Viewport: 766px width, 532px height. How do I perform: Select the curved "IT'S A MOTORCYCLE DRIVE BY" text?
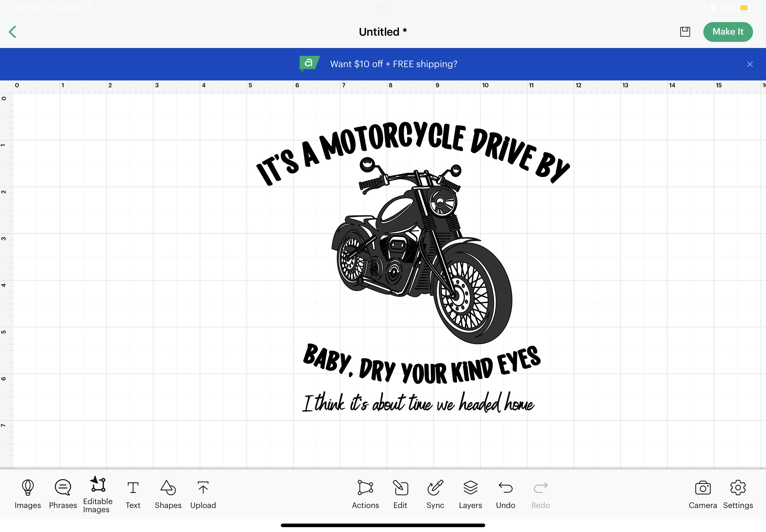[x=413, y=153]
